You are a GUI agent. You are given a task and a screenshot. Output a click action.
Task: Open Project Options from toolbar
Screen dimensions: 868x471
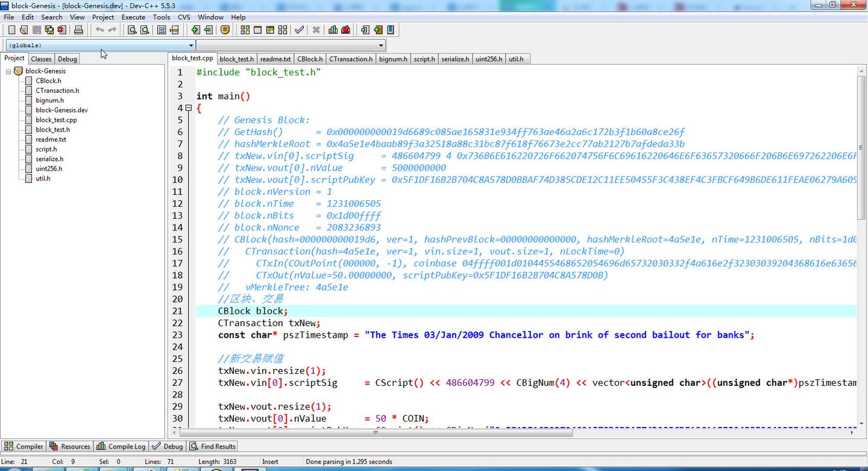pyautogui.click(x=225, y=30)
